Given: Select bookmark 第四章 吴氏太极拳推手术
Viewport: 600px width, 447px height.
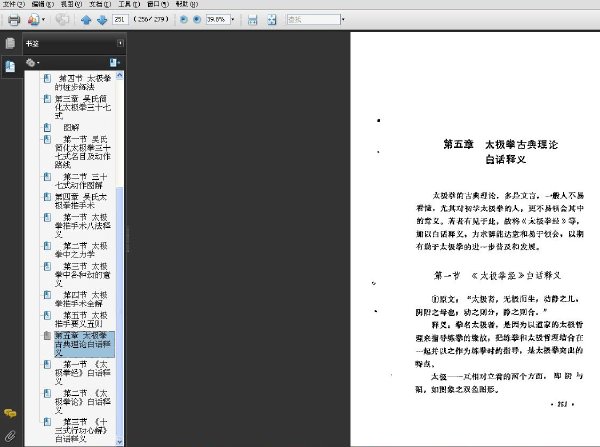Looking at the screenshot, I should point(81,201).
